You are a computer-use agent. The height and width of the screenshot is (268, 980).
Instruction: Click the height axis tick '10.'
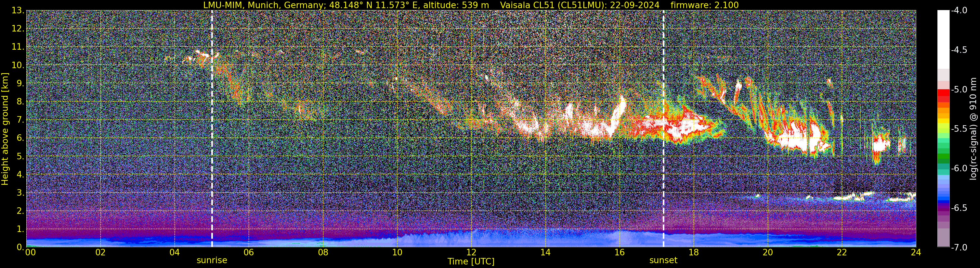18,65
